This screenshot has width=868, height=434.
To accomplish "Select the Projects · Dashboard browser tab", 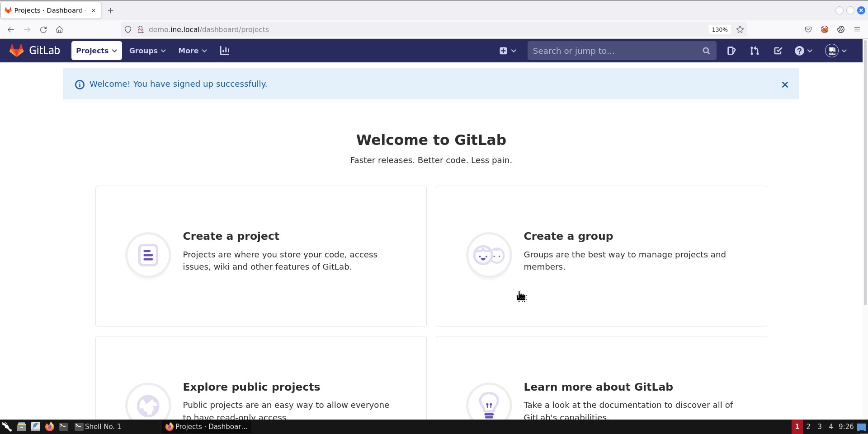I will [x=51, y=10].
